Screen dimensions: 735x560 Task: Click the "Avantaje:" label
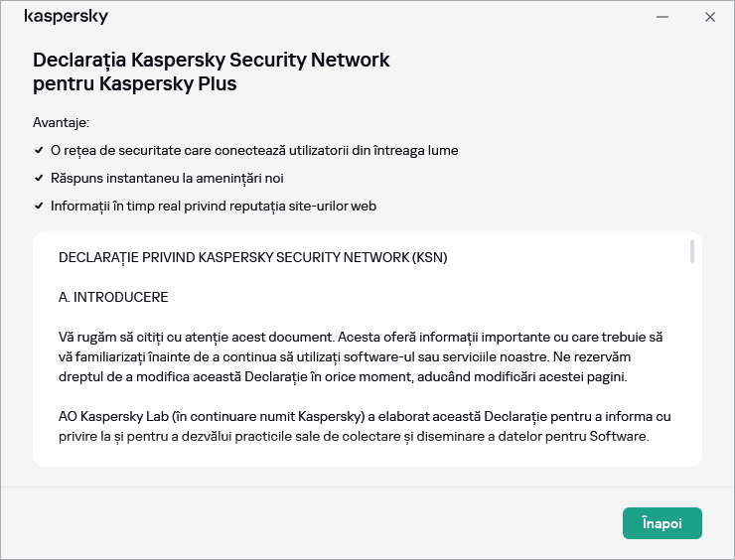(61, 123)
